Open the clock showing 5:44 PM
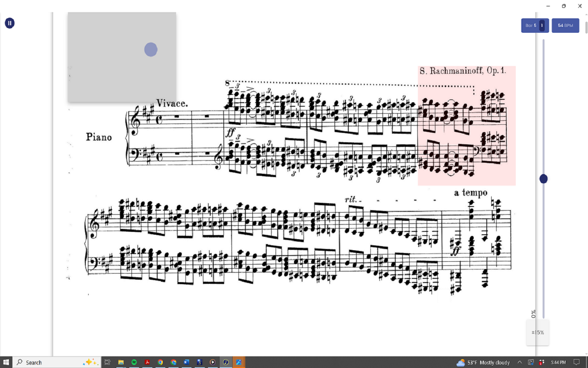 pyautogui.click(x=558, y=362)
